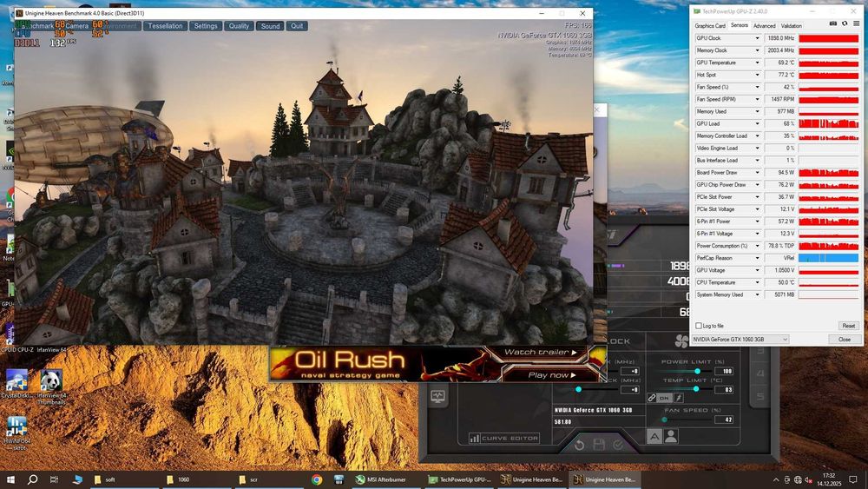868x489 pixels.
Task: Adjust the Power Limit slider handle
Action: pyautogui.click(x=697, y=371)
